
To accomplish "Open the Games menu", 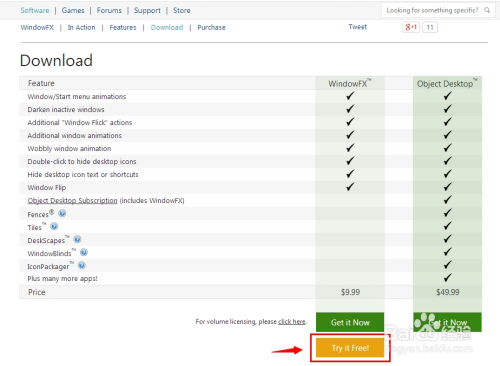I will coord(73,10).
